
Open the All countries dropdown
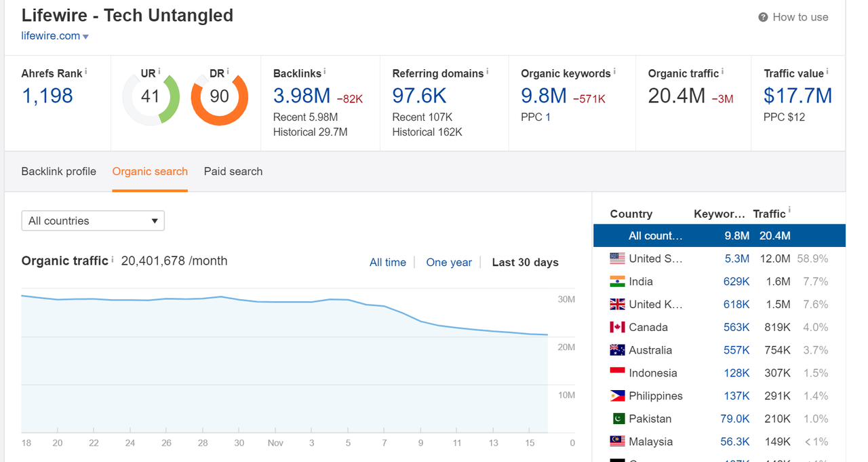pos(93,220)
